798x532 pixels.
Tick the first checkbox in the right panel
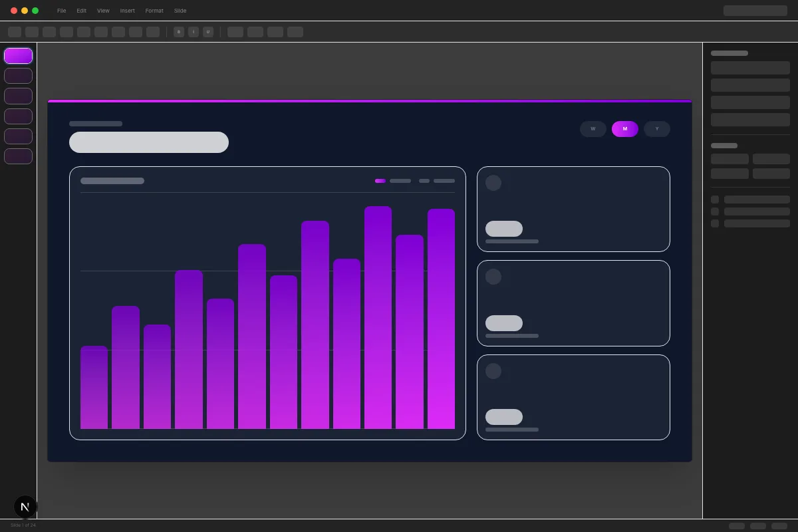coord(715,199)
